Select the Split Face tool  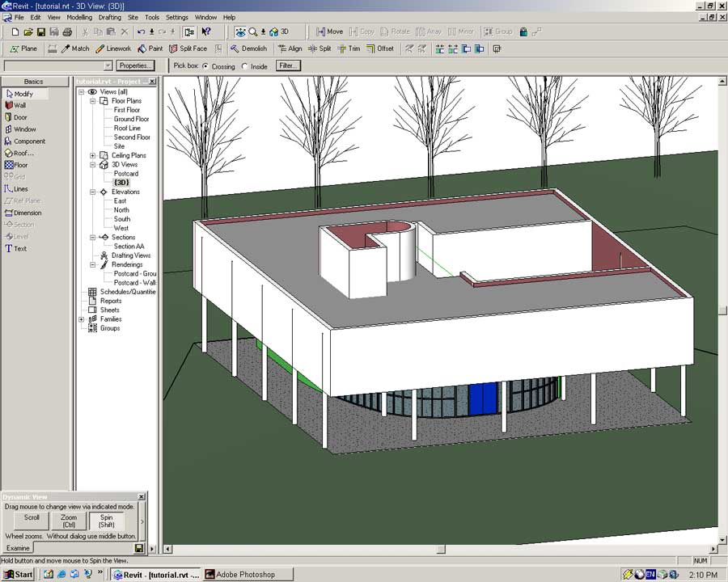click(188, 48)
